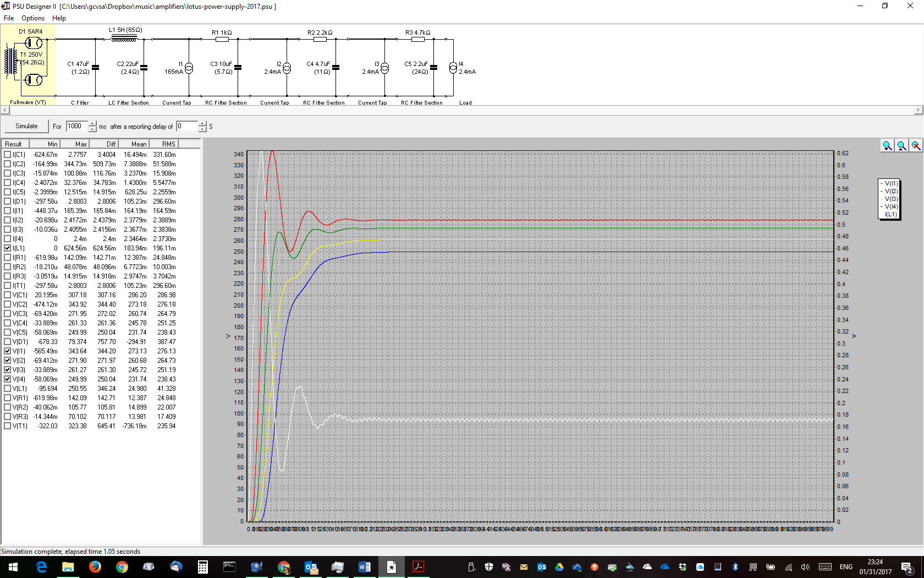The height and width of the screenshot is (578, 924).
Task: Enable the I(C1) result checkbox
Action: (x=7, y=155)
